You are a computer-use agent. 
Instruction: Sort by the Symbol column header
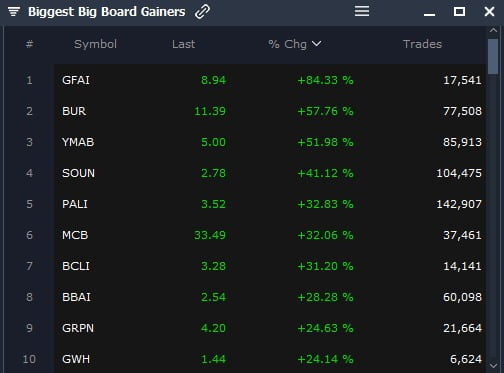point(95,44)
